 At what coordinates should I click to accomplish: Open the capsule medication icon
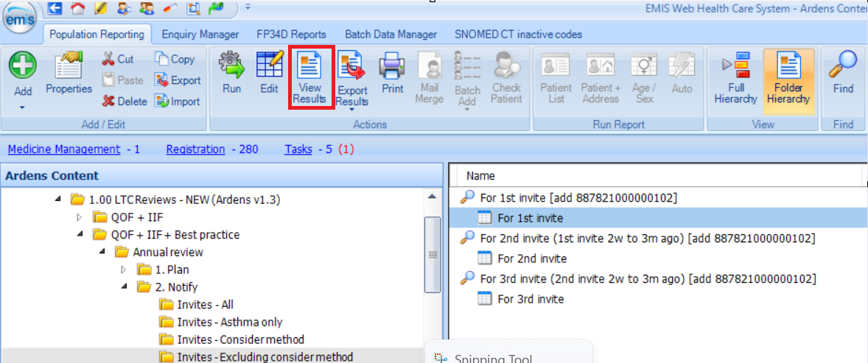(x=169, y=8)
